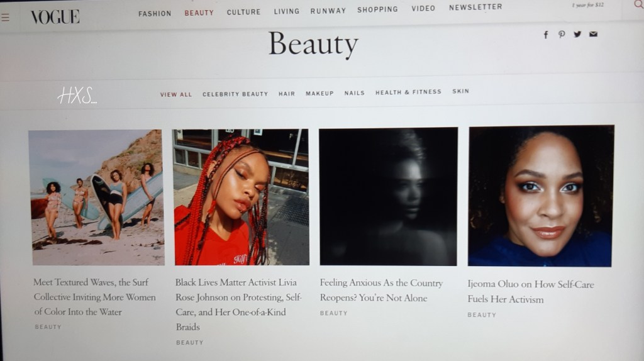Screen dimensions: 644x361
Task: Open the Newsletter nav link
Action: 475,7
